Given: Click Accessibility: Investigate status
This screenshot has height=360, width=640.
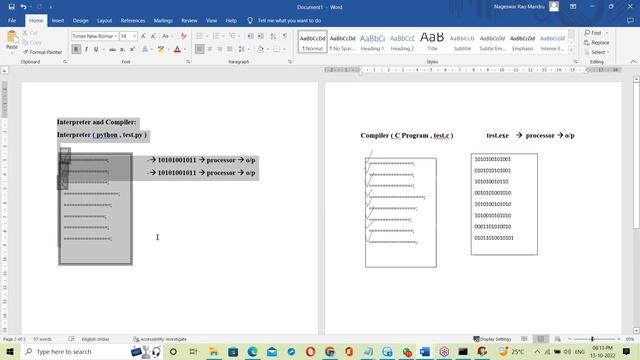Looking at the screenshot, I should (x=160, y=339).
